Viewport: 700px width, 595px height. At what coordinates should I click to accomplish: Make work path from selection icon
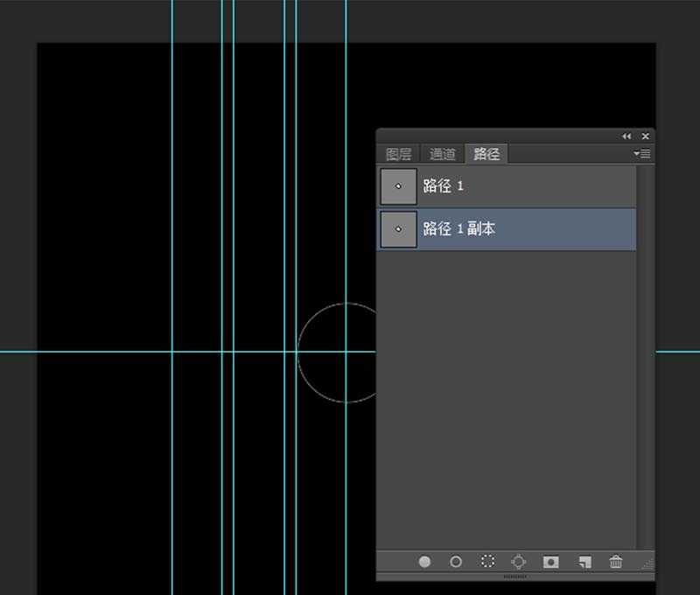[x=518, y=562]
